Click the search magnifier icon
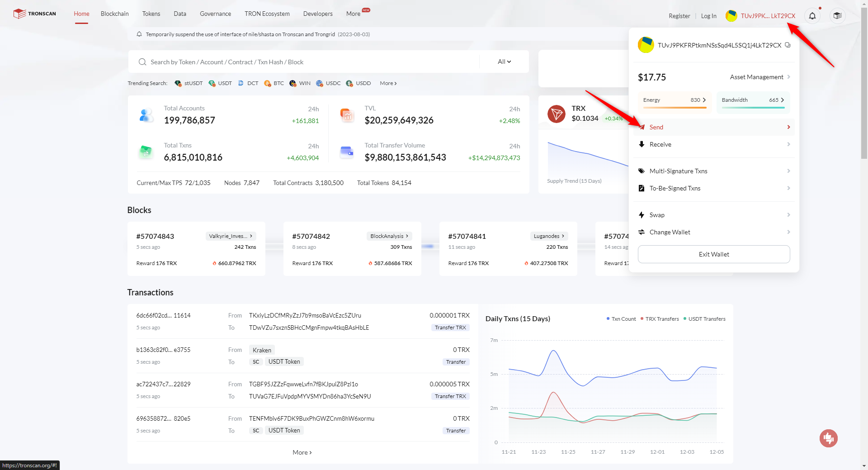This screenshot has width=868, height=470. (x=142, y=62)
